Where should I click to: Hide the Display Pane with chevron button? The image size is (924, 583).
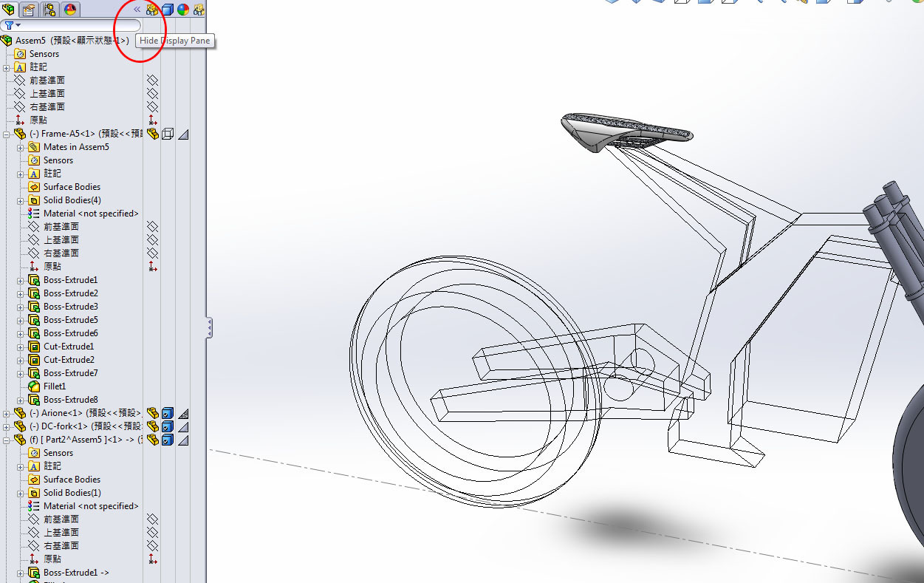(x=137, y=10)
